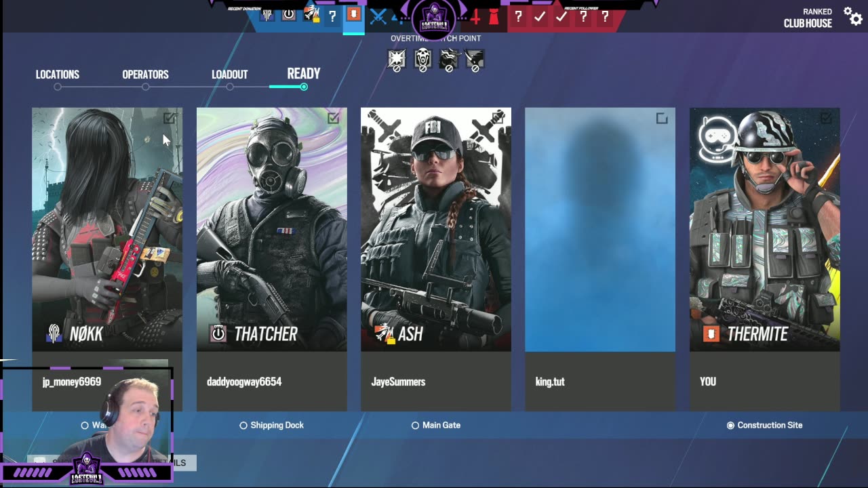Open the settings gear icon

pos(852,16)
